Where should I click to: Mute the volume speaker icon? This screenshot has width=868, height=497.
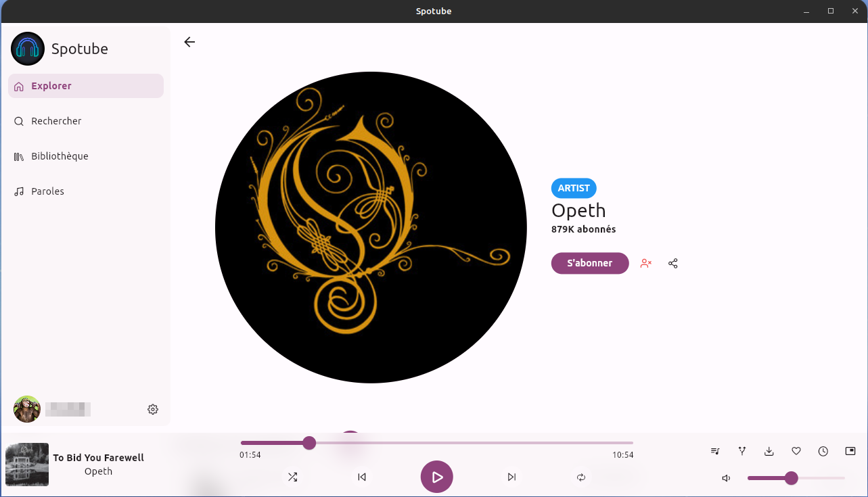(x=726, y=478)
